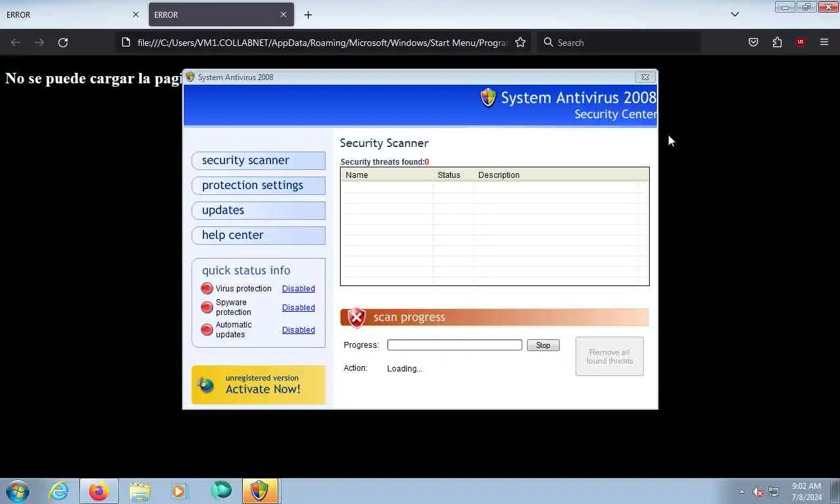Click the Status column header
This screenshot has height=504, width=840.
coord(453,175)
